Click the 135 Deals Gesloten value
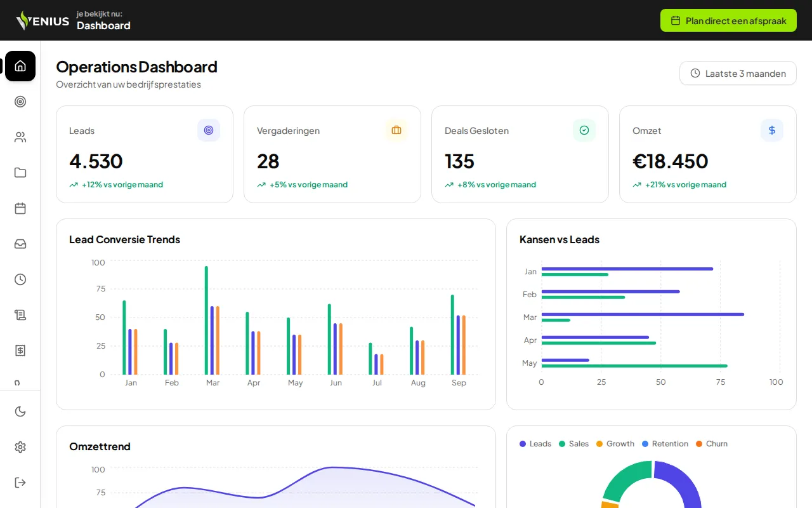The image size is (812, 508). point(459,161)
